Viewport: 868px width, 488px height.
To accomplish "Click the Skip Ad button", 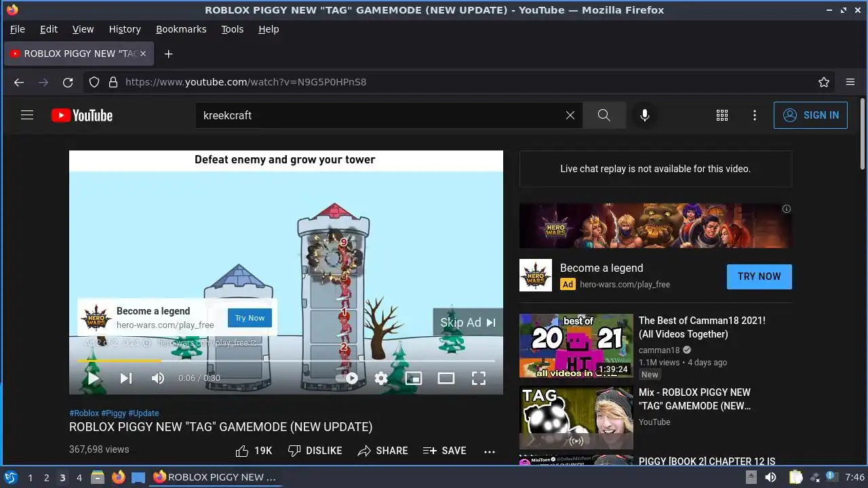I will pos(468,323).
